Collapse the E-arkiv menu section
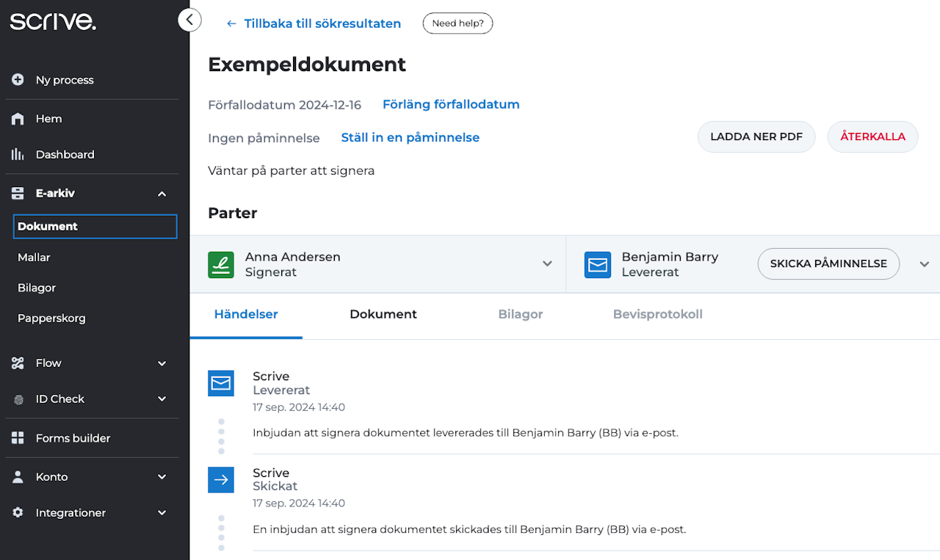 [162, 194]
